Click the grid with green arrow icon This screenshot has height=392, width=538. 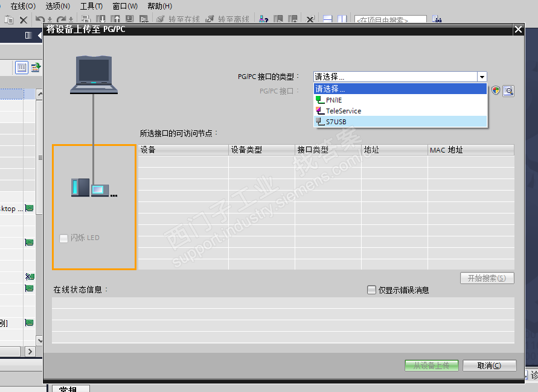point(36,68)
